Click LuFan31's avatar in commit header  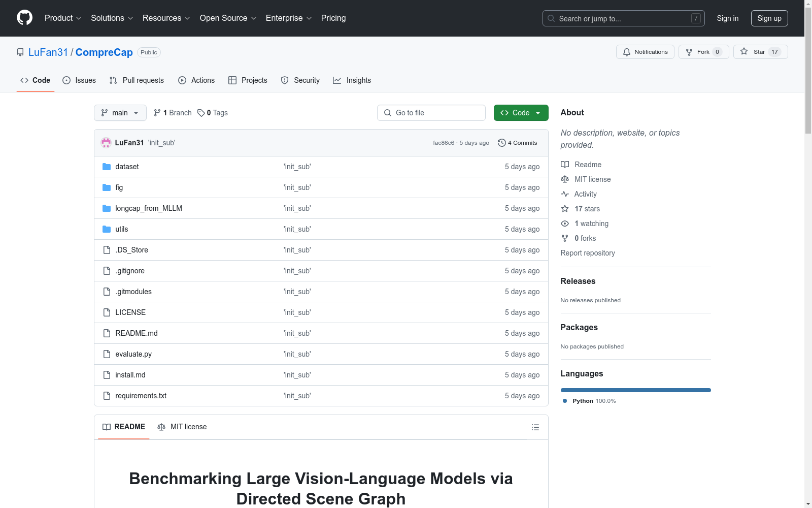tap(106, 143)
